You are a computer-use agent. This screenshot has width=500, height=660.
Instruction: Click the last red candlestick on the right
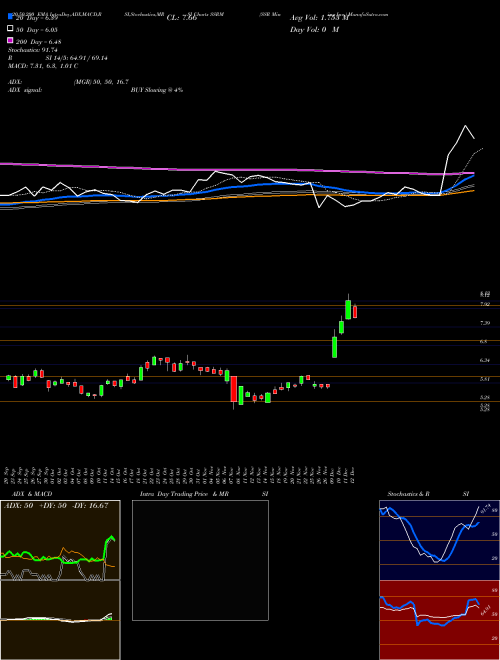click(355, 312)
